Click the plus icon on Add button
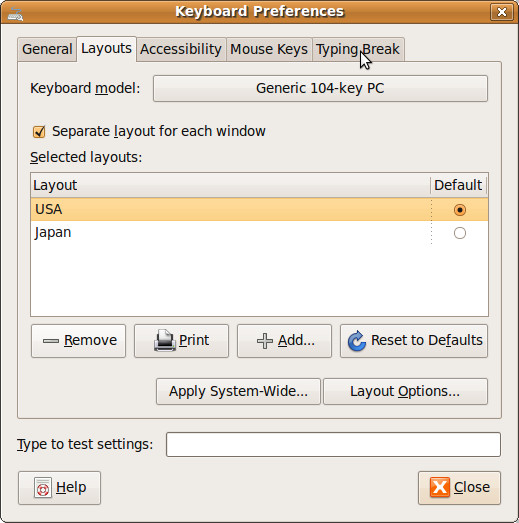Viewport: 519px width, 523px height. (265, 341)
